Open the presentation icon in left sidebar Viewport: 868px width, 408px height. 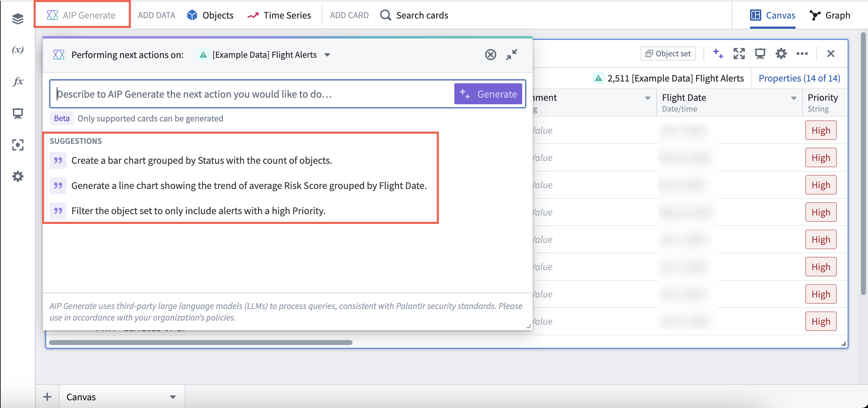point(17,113)
